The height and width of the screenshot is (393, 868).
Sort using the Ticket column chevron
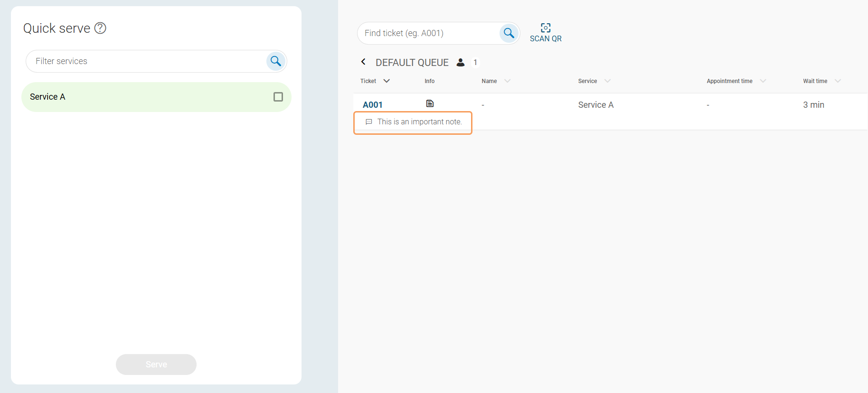tap(387, 81)
